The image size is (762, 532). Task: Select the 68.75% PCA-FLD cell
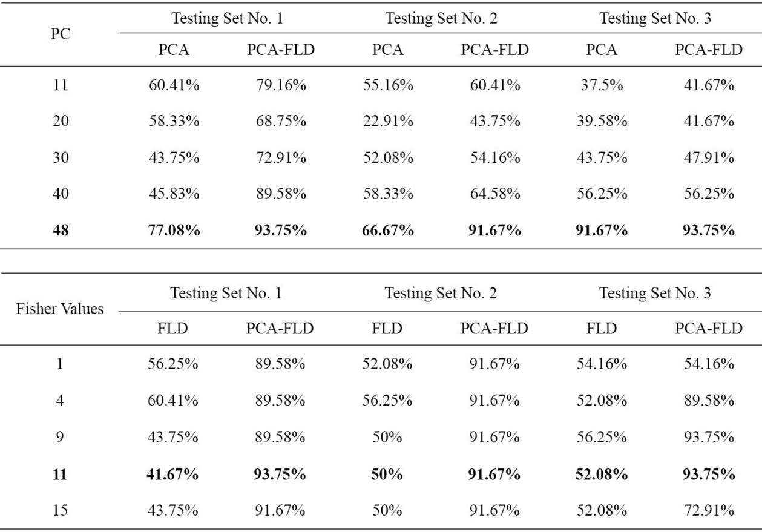point(280,121)
